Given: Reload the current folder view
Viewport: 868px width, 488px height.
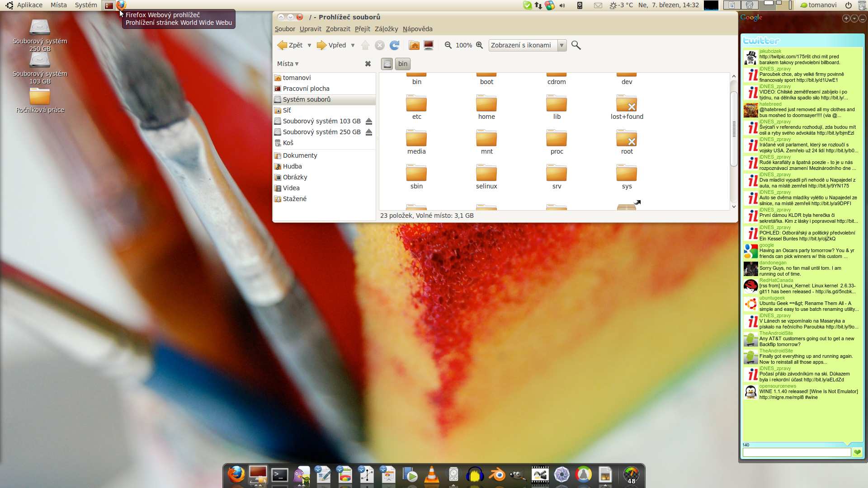Looking at the screenshot, I should (x=395, y=45).
